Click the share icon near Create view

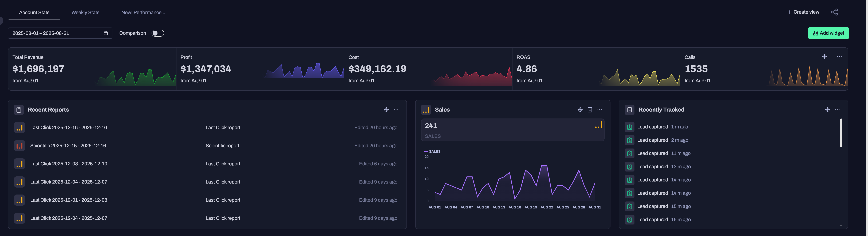(834, 12)
